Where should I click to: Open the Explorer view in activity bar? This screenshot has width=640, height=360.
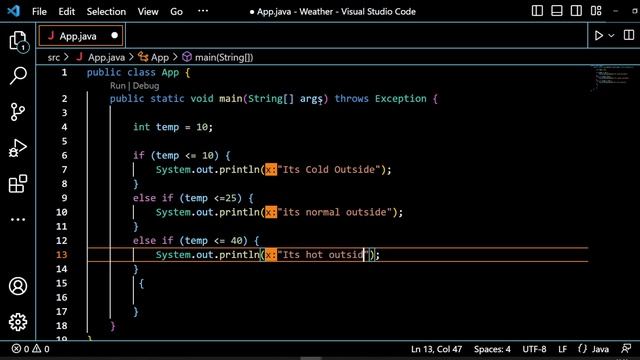pos(18,41)
